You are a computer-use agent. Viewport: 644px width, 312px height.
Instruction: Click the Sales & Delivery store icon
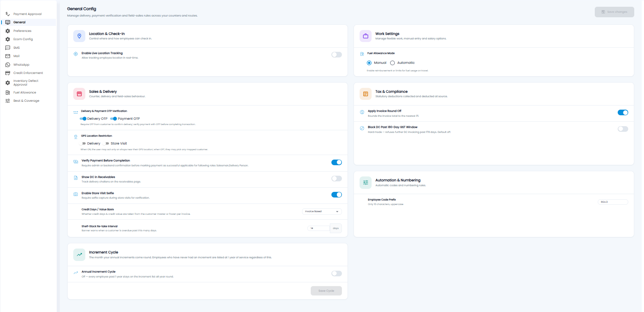pos(79,94)
